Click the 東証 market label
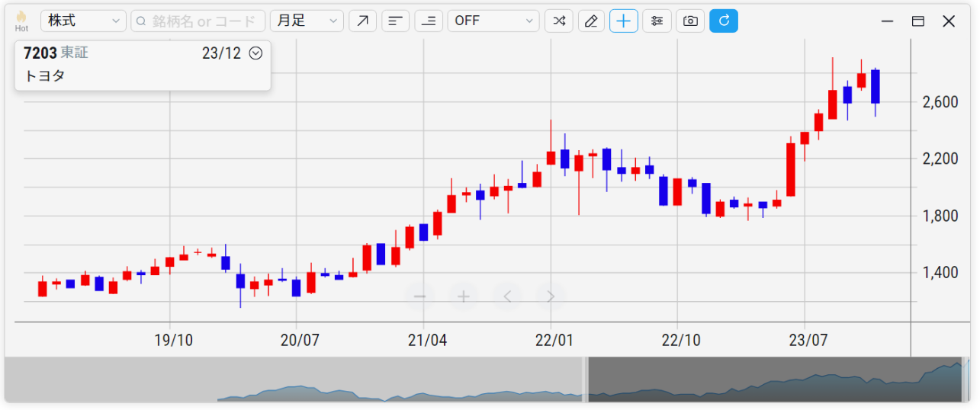Viewport: 980px width, 410px height. click(x=75, y=53)
